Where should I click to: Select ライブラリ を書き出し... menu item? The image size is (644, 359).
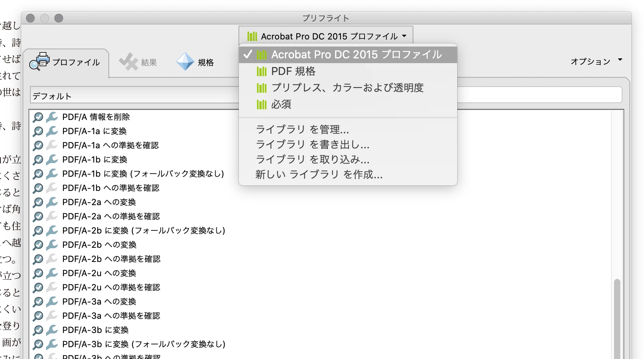tap(348, 144)
